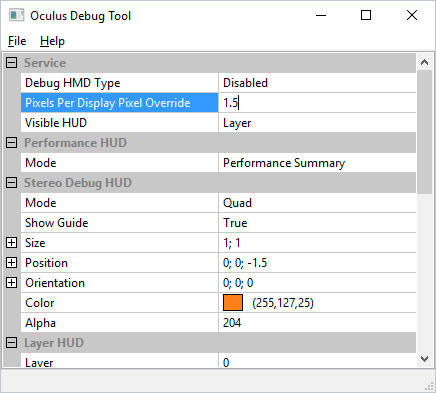Viewport: 436px width, 393px height.
Task: Collapse the Service section
Action: coord(11,63)
